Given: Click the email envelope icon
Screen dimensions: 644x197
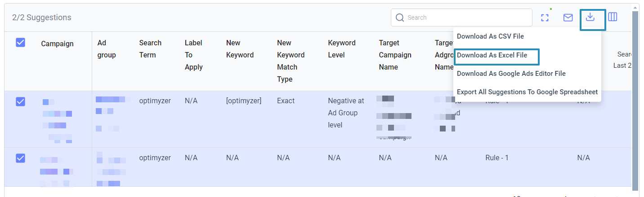Looking at the screenshot, I should pos(568,18).
